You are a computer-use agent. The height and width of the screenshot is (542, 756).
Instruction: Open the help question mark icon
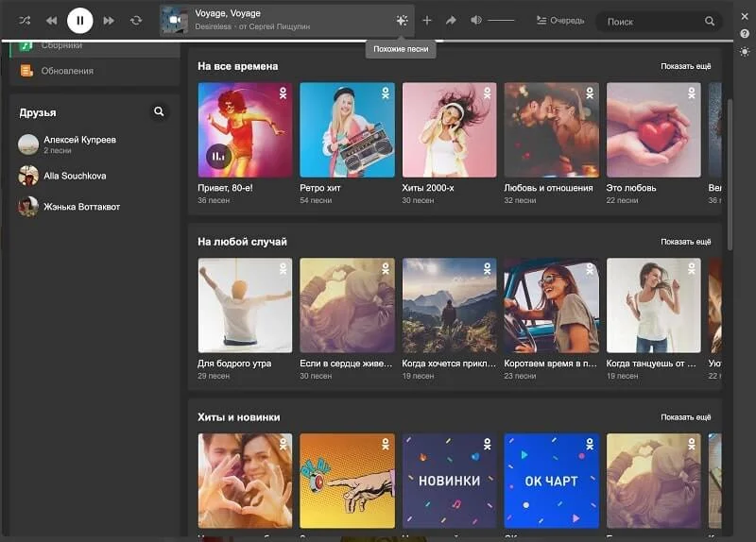tap(745, 34)
